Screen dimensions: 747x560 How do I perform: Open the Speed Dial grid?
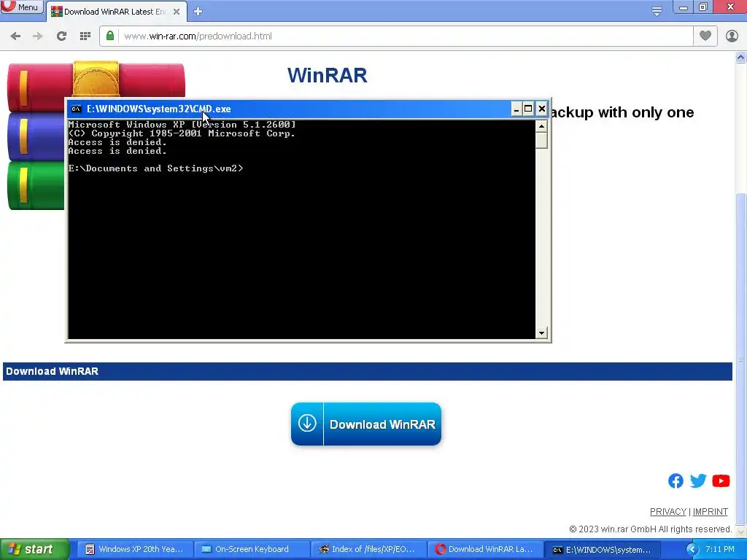pyautogui.click(x=85, y=36)
